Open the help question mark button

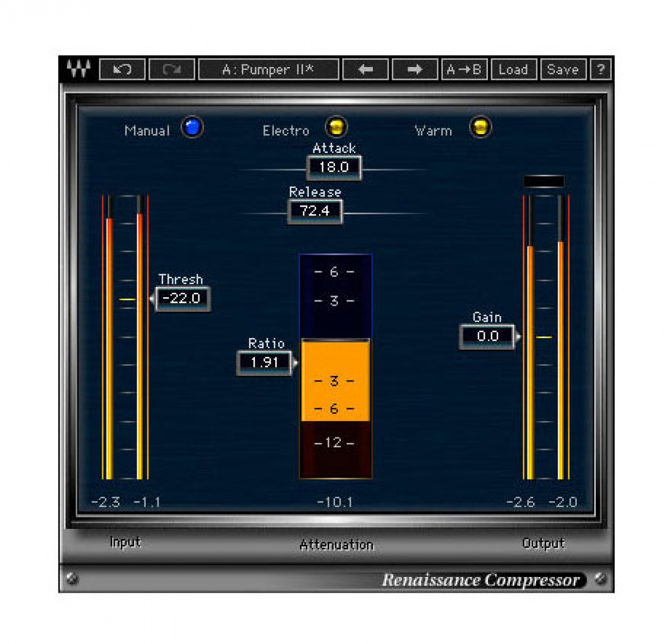(x=601, y=69)
